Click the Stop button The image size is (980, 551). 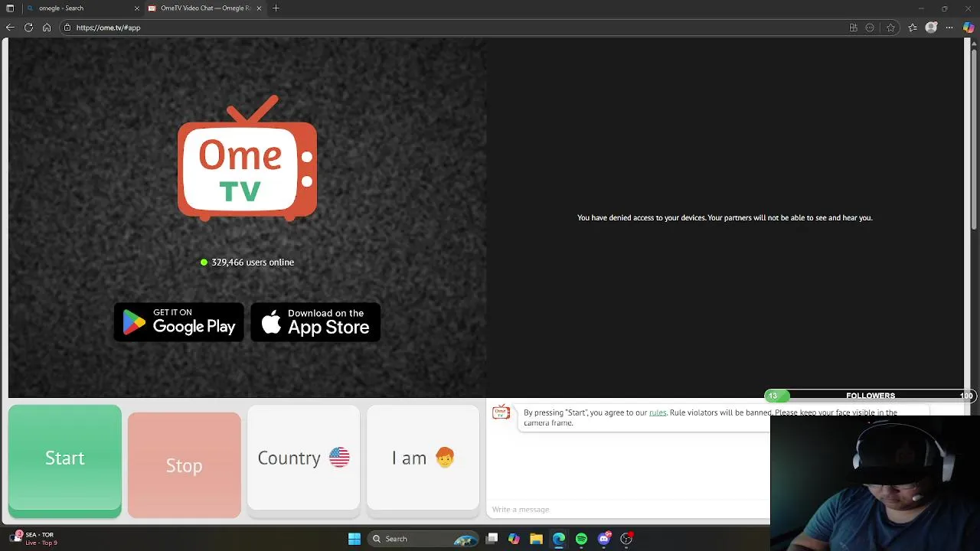(185, 465)
